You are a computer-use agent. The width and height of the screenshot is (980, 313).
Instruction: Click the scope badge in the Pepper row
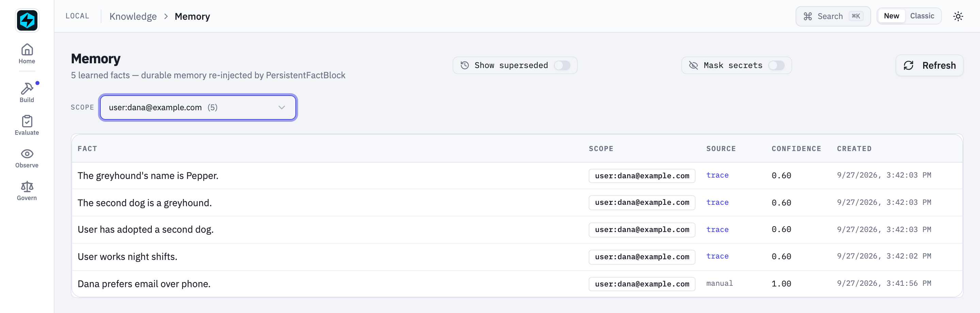pyautogui.click(x=642, y=176)
